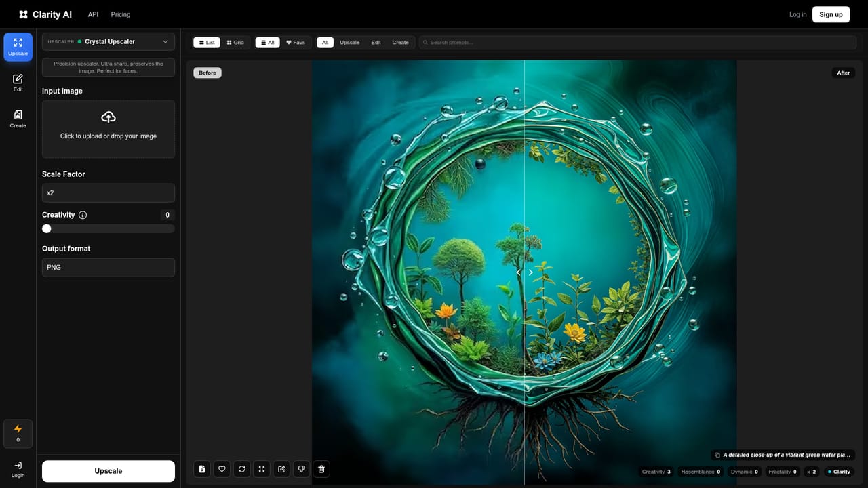The height and width of the screenshot is (488, 868).
Task: Click the Sign up button
Action: click(831, 14)
